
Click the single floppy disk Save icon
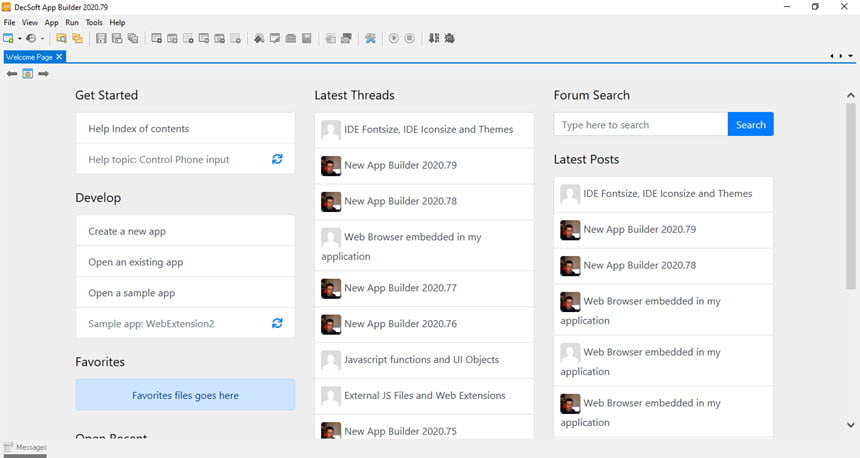pyautogui.click(x=101, y=38)
